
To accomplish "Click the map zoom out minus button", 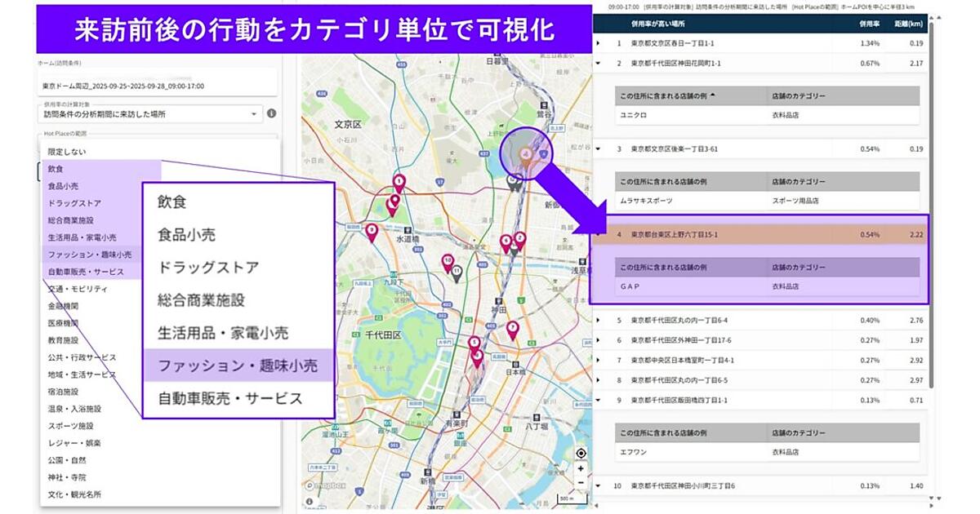I will [x=581, y=483].
